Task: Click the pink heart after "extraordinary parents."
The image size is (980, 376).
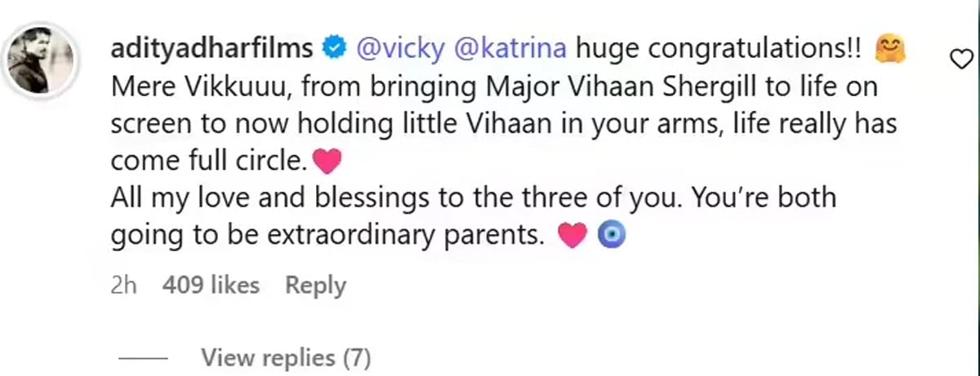Action: coord(572,237)
